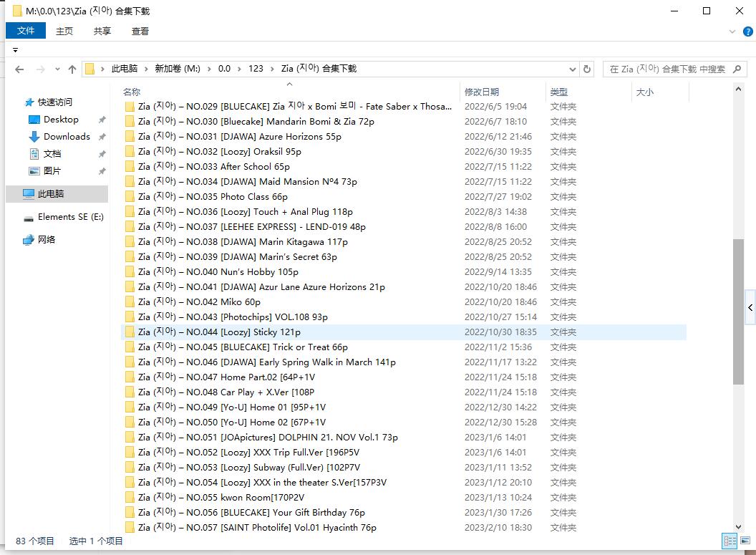Open Downloads in quick access
756x555 pixels.
[67, 137]
